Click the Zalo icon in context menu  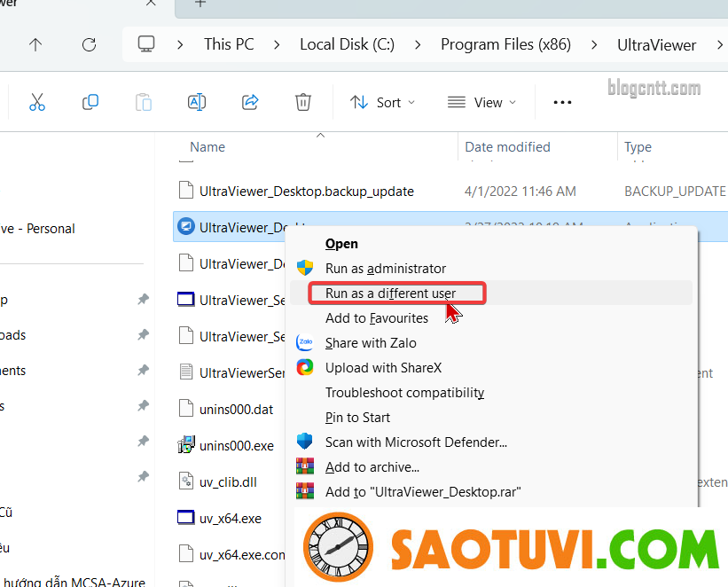coord(305,342)
